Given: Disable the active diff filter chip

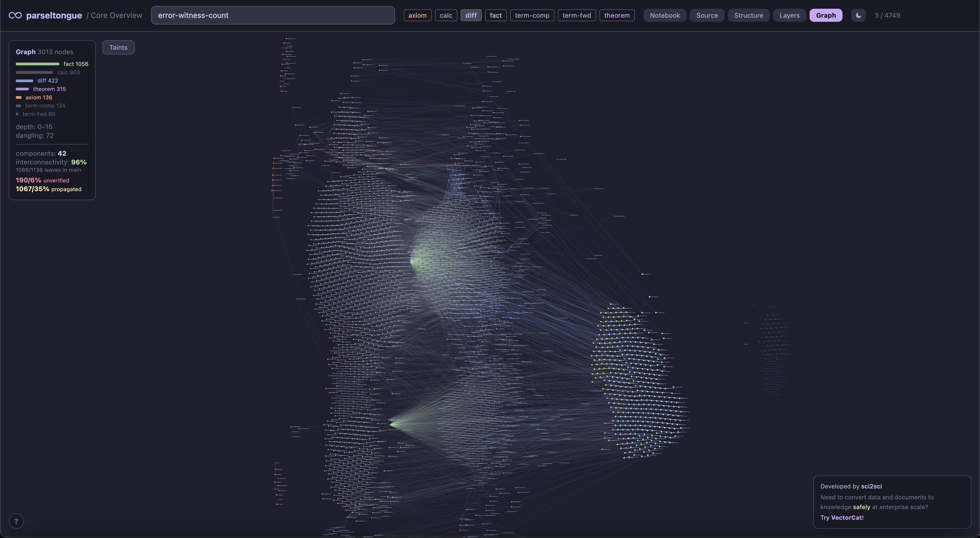Looking at the screenshot, I should coord(471,15).
